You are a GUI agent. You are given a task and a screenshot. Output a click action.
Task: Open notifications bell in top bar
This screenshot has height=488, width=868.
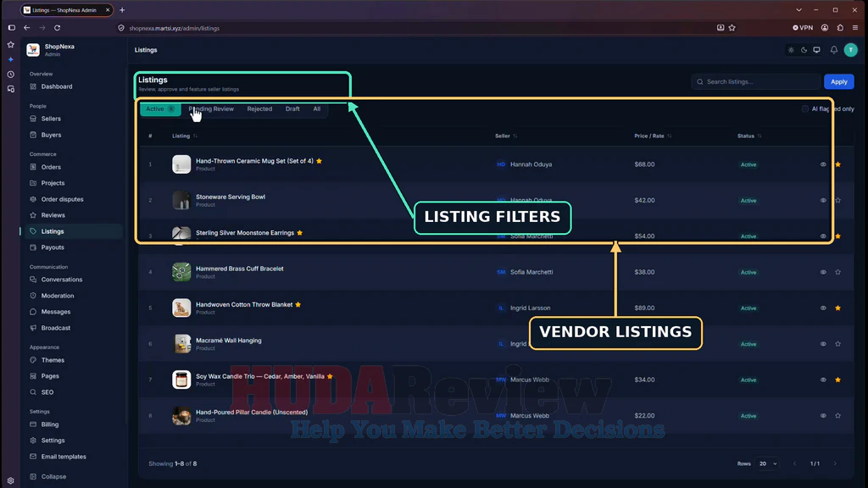pyautogui.click(x=834, y=50)
